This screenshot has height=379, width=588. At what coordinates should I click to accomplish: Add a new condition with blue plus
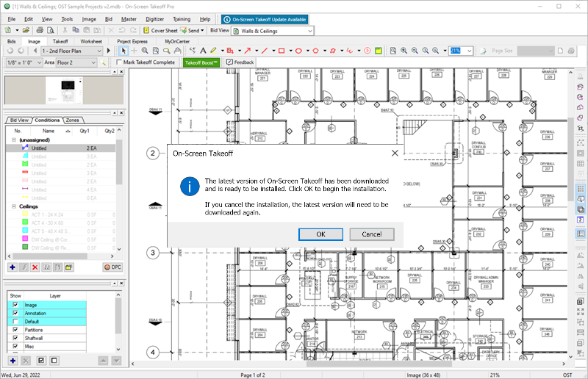pyautogui.click(x=12, y=267)
